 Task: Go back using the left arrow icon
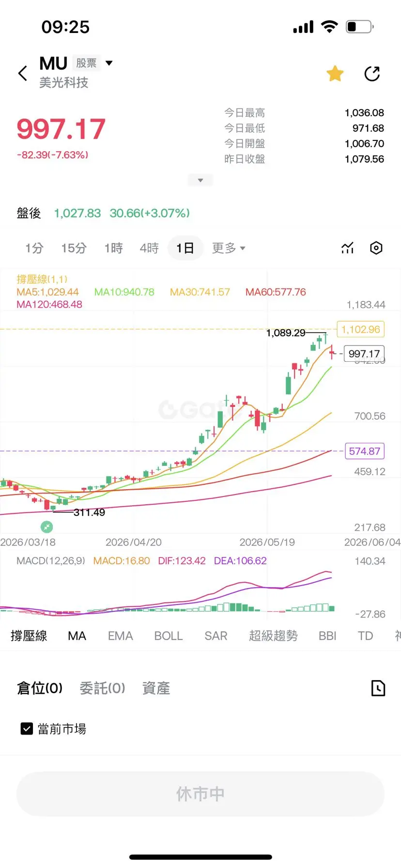coord(22,73)
